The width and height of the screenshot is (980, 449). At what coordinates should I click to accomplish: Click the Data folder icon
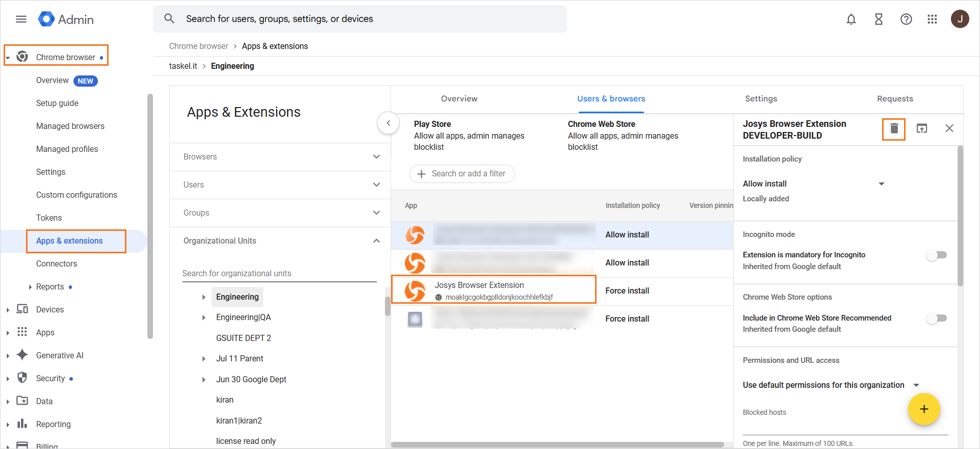22,401
